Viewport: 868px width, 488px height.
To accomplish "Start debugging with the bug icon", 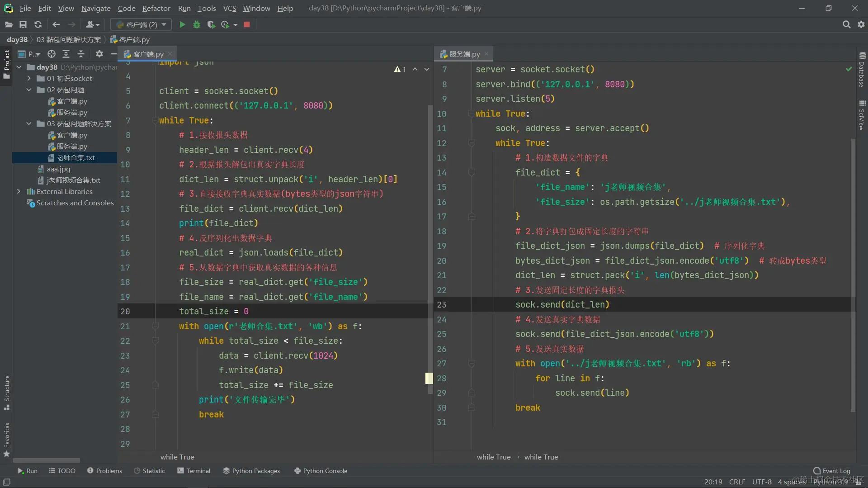I will 197,24.
